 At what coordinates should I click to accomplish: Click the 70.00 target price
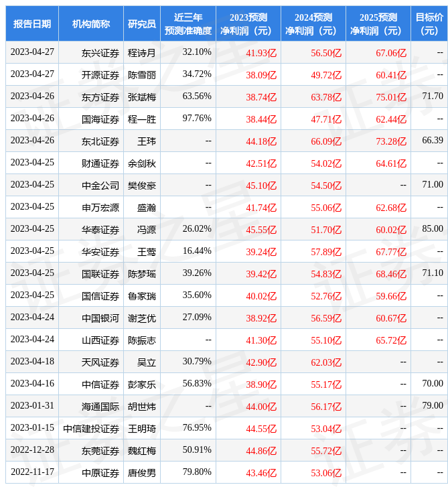433,383
